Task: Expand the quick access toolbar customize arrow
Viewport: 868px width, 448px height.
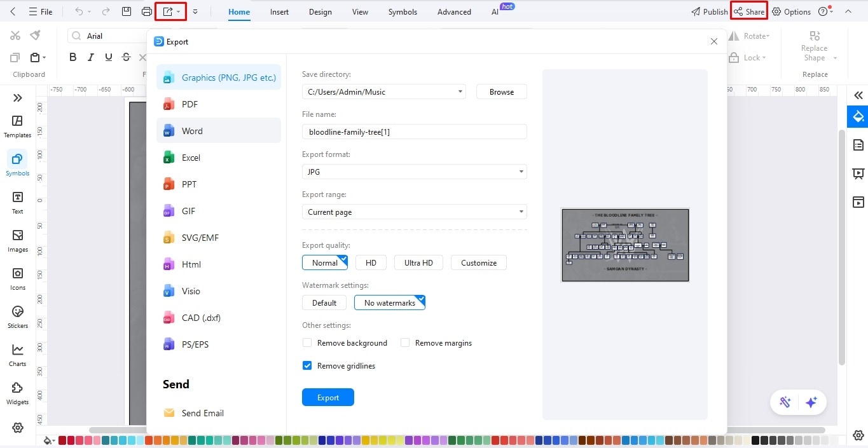Action: click(x=195, y=11)
